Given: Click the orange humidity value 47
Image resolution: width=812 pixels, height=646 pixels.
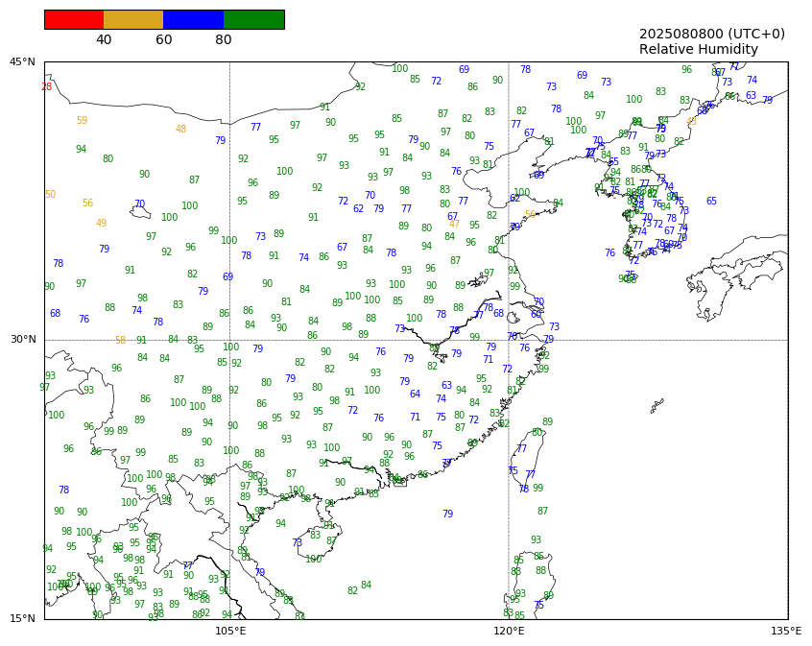Looking at the screenshot, I should click(x=454, y=225).
